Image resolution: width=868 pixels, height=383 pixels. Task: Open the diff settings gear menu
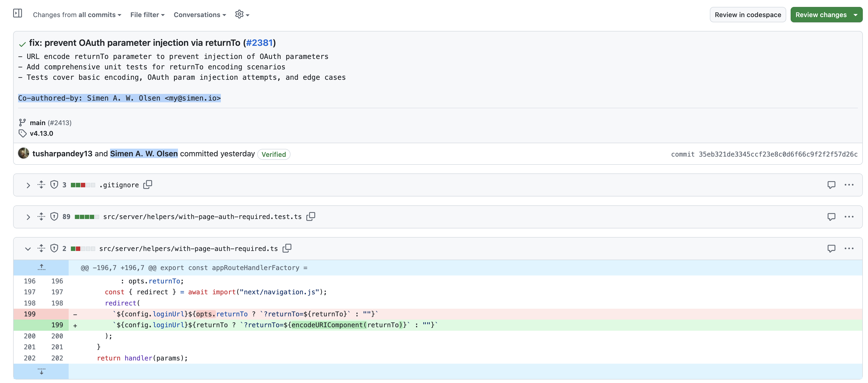point(242,14)
